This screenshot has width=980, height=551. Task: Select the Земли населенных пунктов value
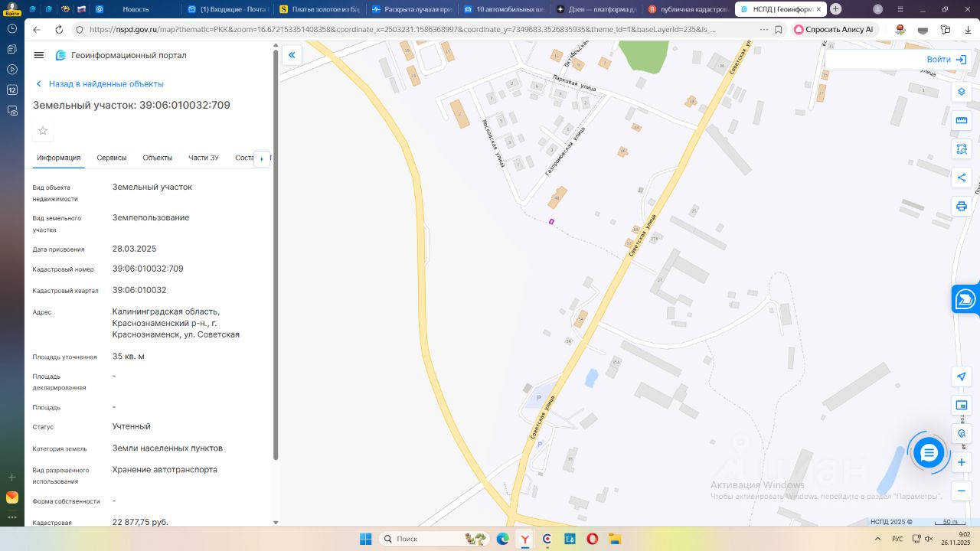click(168, 448)
